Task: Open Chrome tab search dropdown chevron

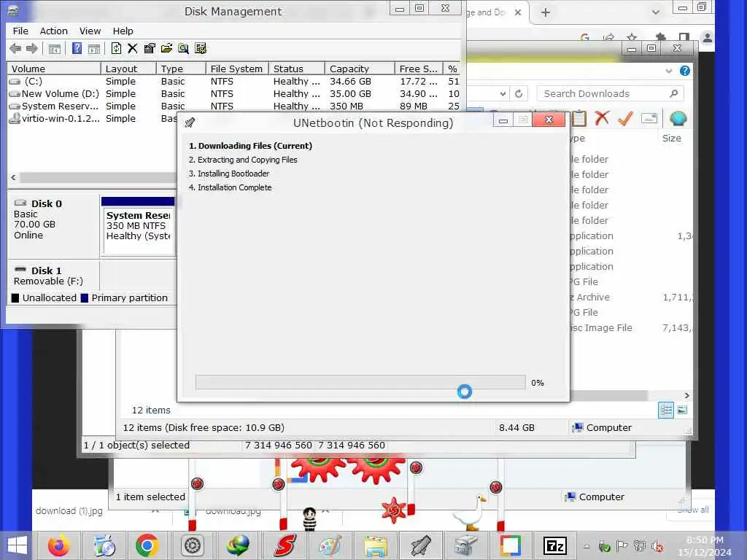Action: click(x=656, y=12)
